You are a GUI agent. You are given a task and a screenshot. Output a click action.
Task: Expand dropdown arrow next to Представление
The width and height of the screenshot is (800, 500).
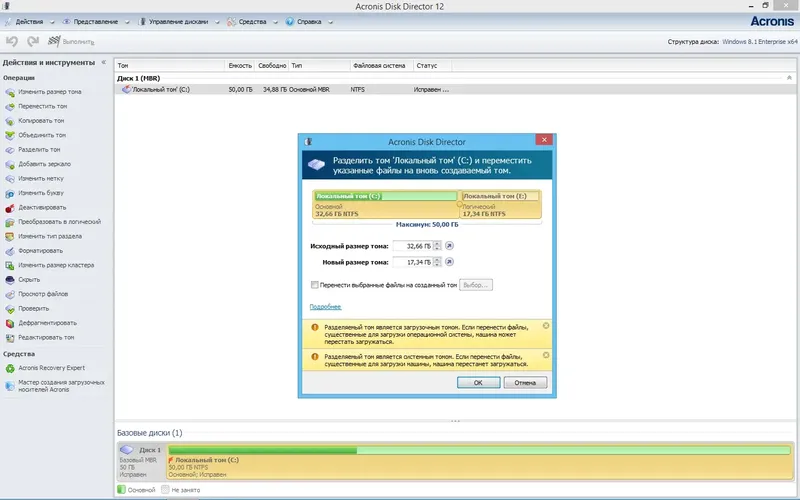pos(127,22)
